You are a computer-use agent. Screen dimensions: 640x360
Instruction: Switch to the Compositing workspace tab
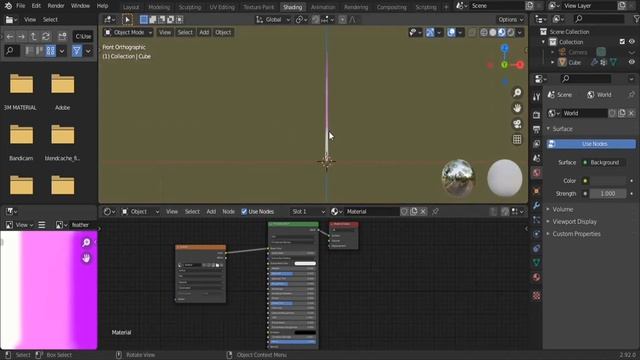pyautogui.click(x=391, y=7)
